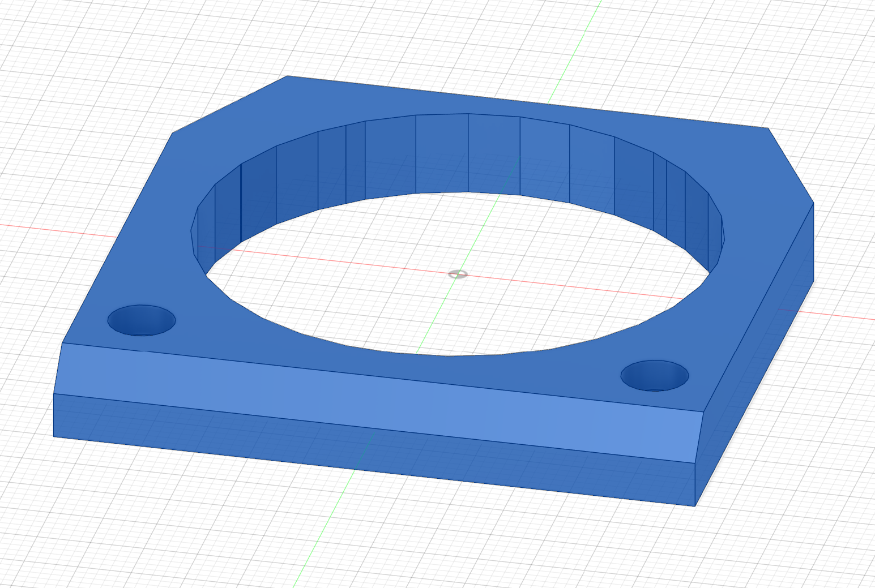Select the edge between chamfer and front vertical face
The width and height of the screenshot is (875, 588).
[374, 428]
